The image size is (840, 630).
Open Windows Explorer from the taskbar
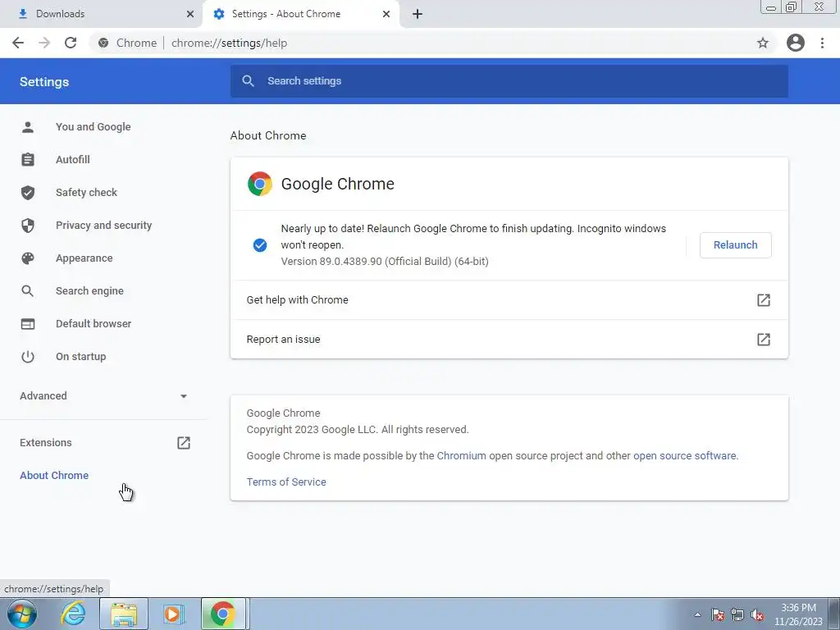[125, 614]
